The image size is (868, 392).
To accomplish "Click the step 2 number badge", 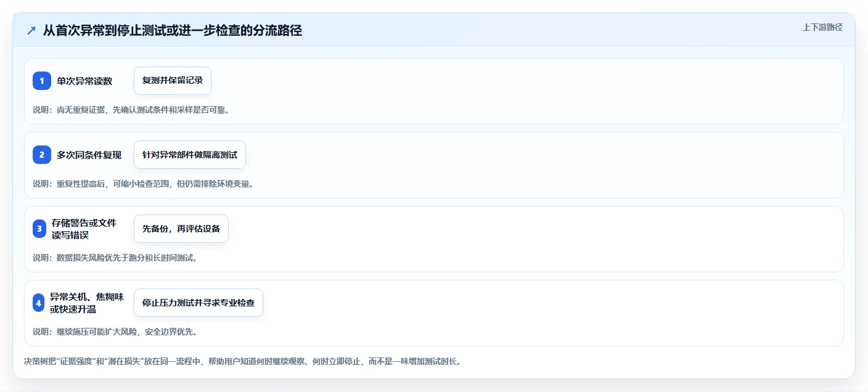I will coord(42,155).
